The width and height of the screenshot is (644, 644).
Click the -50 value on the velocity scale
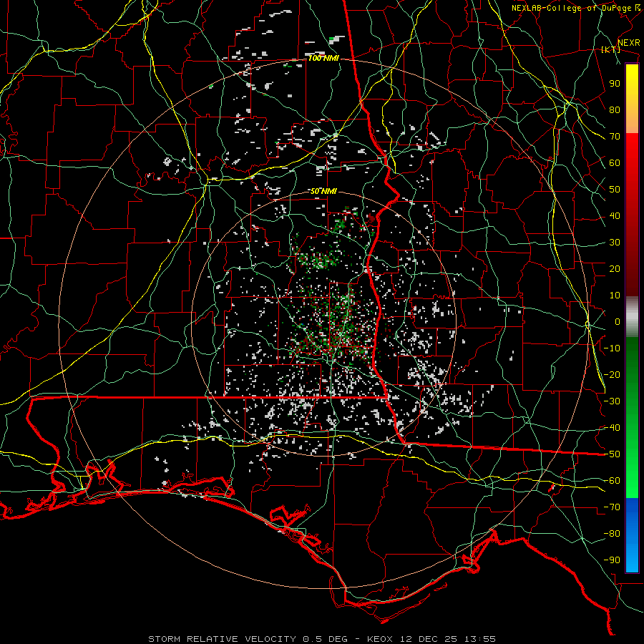coord(612,454)
